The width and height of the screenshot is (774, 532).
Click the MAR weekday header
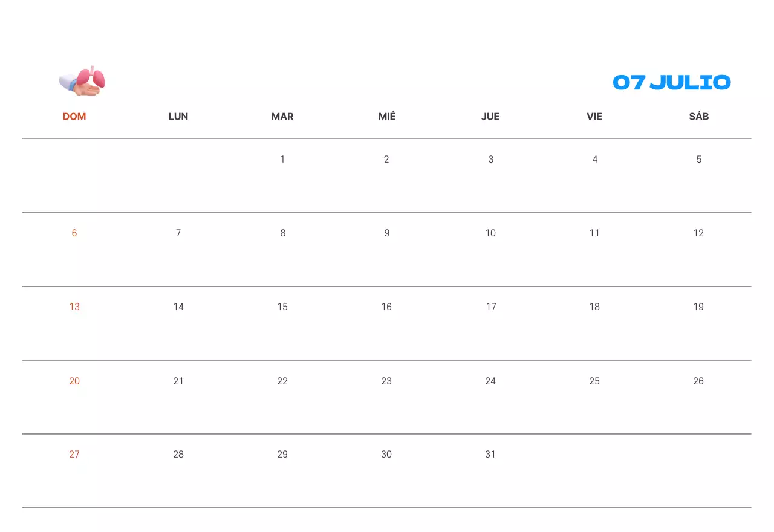pos(282,117)
